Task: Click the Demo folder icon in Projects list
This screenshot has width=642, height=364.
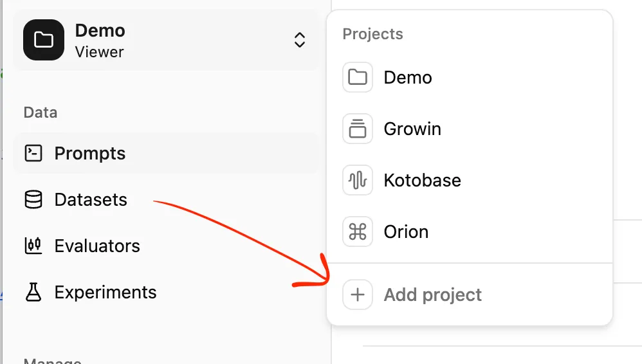Action: tap(357, 77)
